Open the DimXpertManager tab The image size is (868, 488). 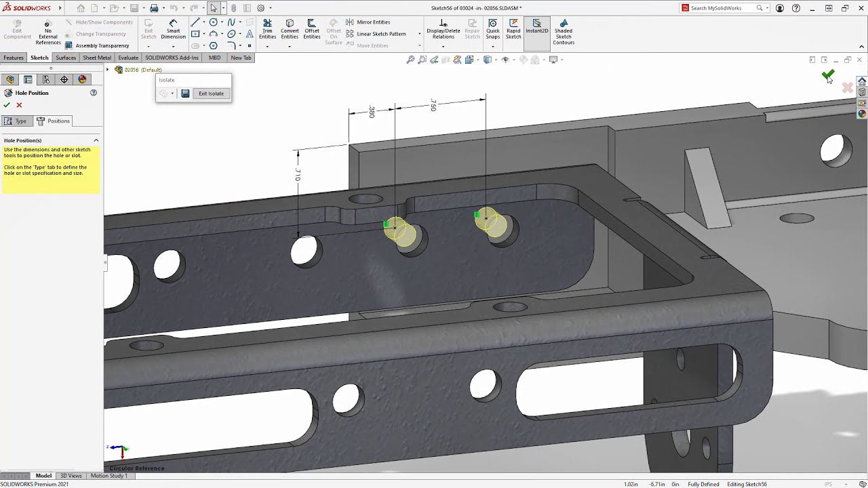click(x=64, y=79)
